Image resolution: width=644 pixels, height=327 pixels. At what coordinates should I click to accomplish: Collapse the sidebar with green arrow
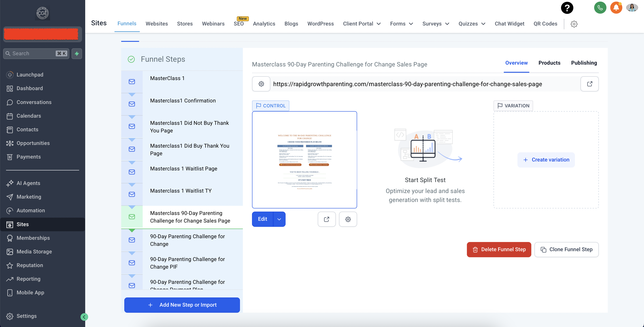84,317
